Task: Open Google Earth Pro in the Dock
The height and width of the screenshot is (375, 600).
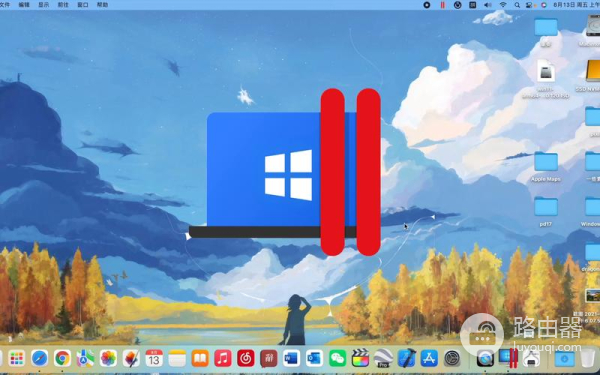Action: click(x=383, y=359)
